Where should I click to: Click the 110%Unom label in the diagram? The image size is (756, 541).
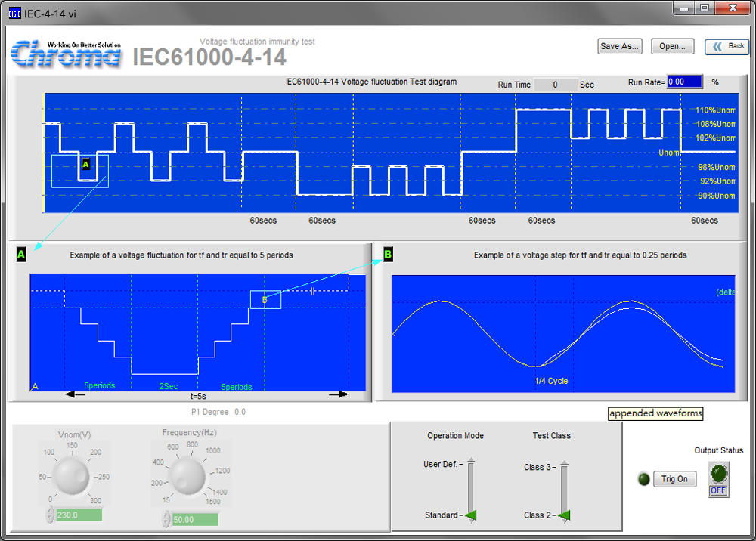pos(715,110)
